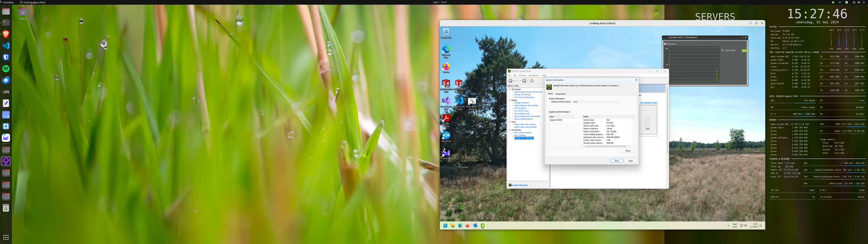
Task: Open Thunderbird in Ubuntu dock
Action: 6,80
